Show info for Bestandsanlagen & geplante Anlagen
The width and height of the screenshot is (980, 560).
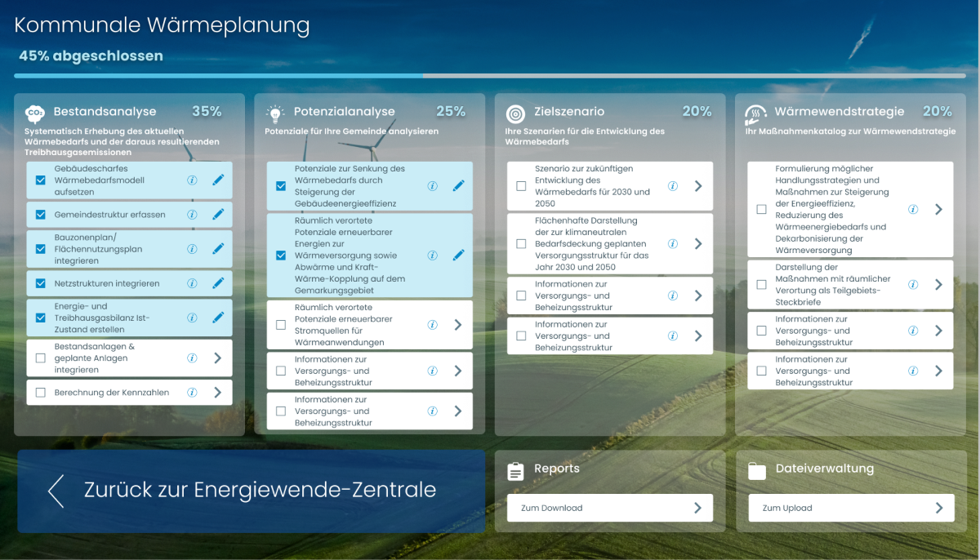[192, 358]
